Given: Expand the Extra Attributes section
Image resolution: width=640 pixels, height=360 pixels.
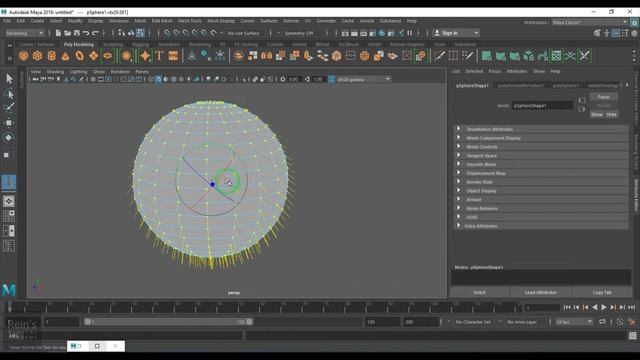Looking at the screenshot, I should tap(542, 226).
